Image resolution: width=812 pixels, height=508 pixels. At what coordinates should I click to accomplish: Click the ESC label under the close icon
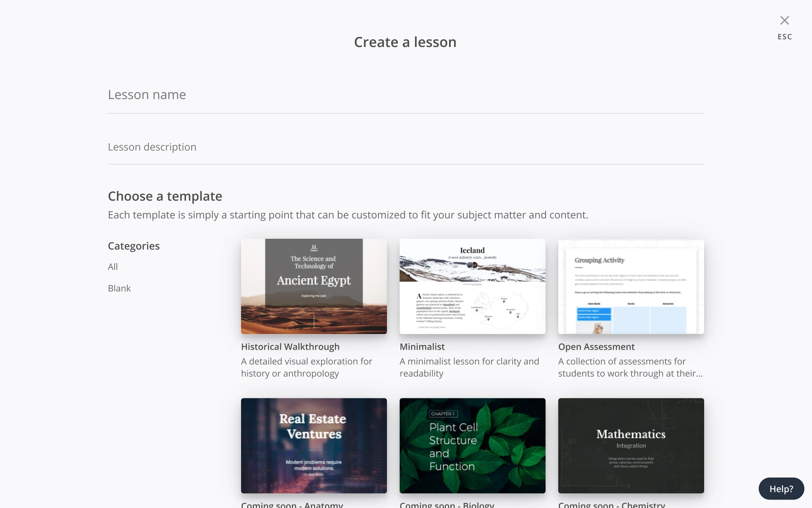point(785,37)
